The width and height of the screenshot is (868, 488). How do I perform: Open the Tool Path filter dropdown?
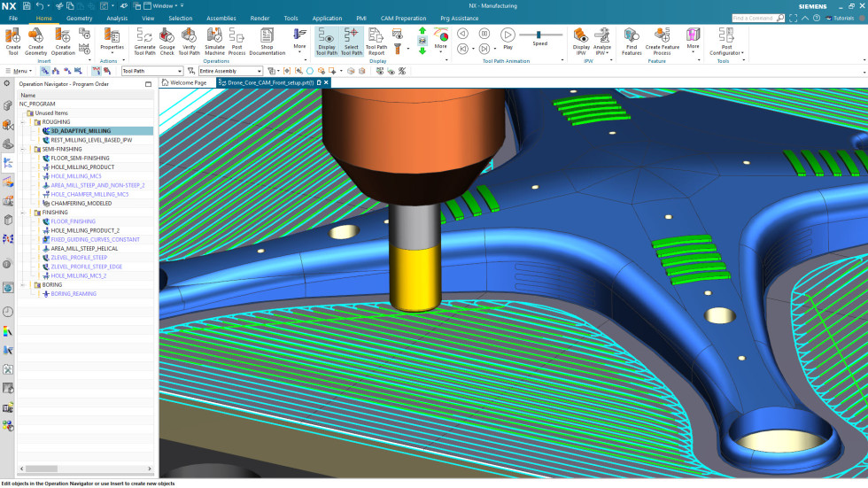pos(179,71)
